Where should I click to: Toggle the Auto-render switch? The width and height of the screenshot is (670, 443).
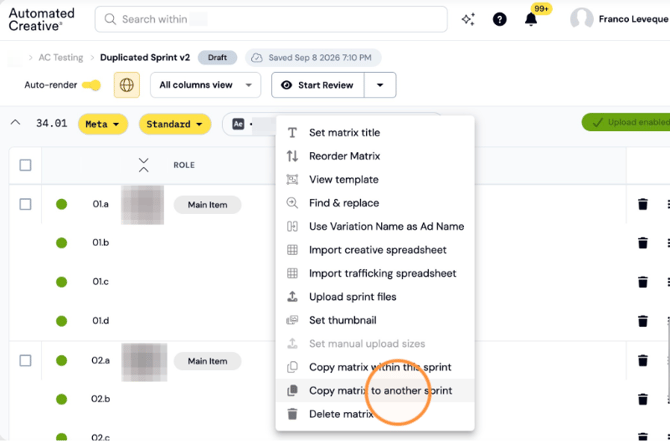pos(91,85)
